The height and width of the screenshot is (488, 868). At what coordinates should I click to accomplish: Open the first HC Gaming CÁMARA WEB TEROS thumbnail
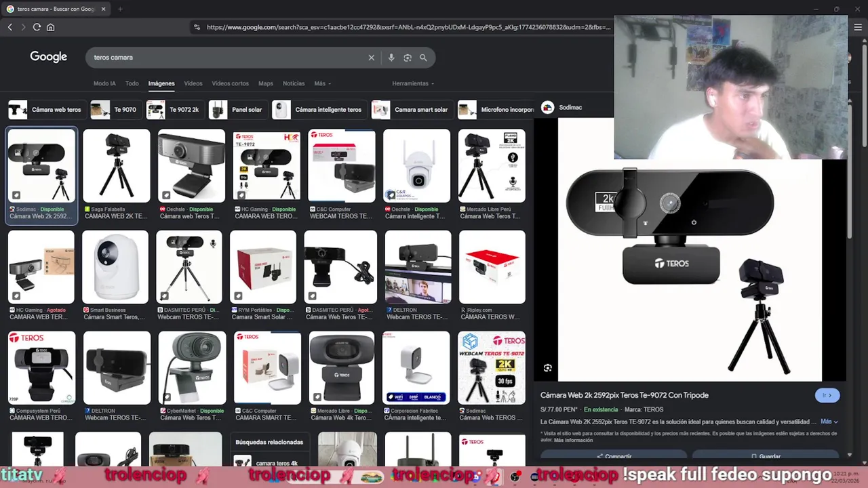267,166
